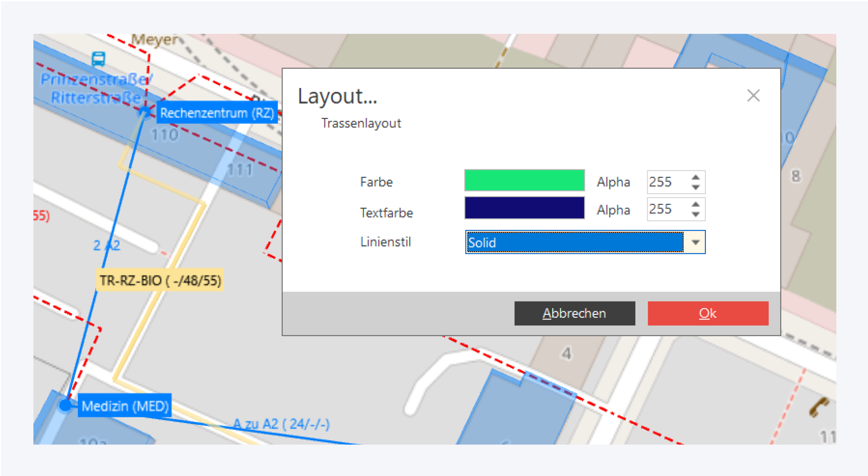This screenshot has width=868, height=476.
Task: Click into Textfarbe alpha value field
Action: click(x=666, y=209)
